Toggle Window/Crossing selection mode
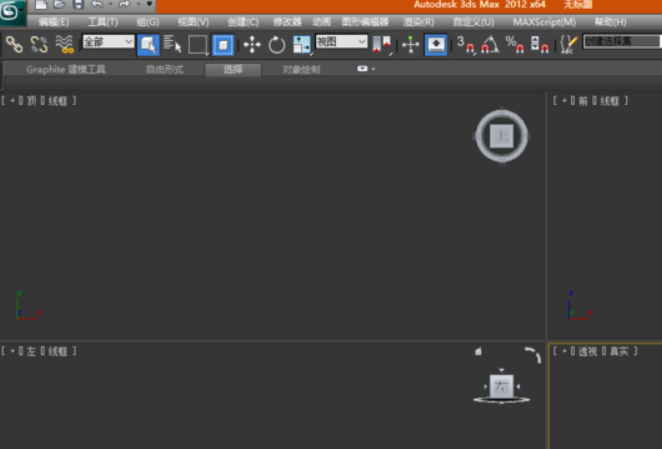Viewport: 662px width, 449px height. 222,43
